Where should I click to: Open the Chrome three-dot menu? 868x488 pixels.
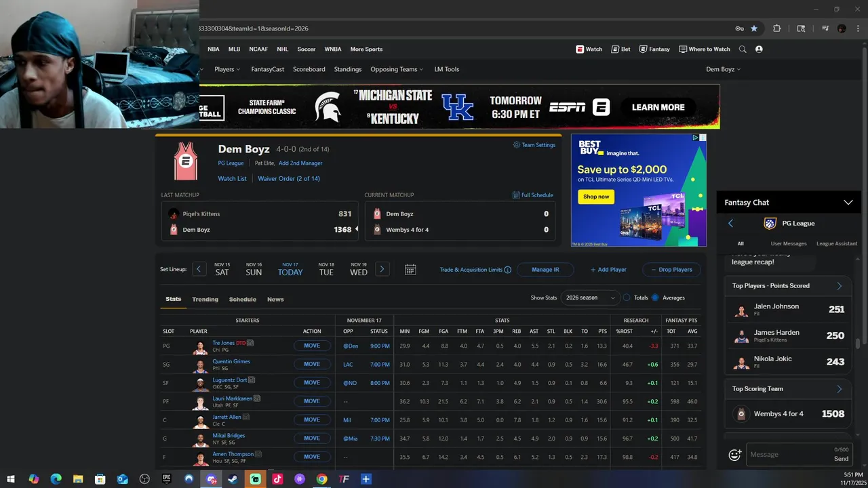click(x=858, y=28)
